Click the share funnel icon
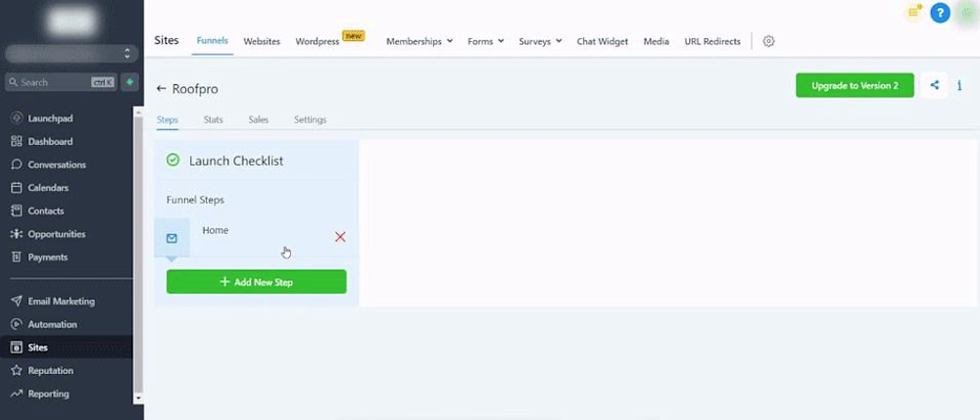The image size is (980, 420). coord(934,85)
